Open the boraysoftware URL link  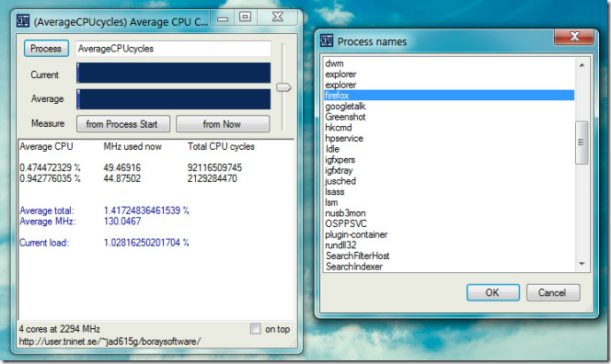click(x=110, y=341)
